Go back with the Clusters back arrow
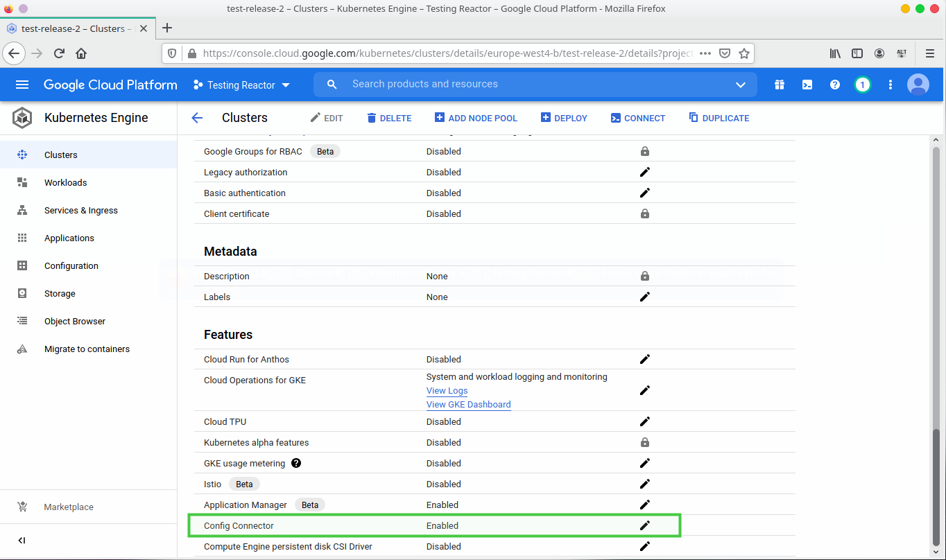 197,118
